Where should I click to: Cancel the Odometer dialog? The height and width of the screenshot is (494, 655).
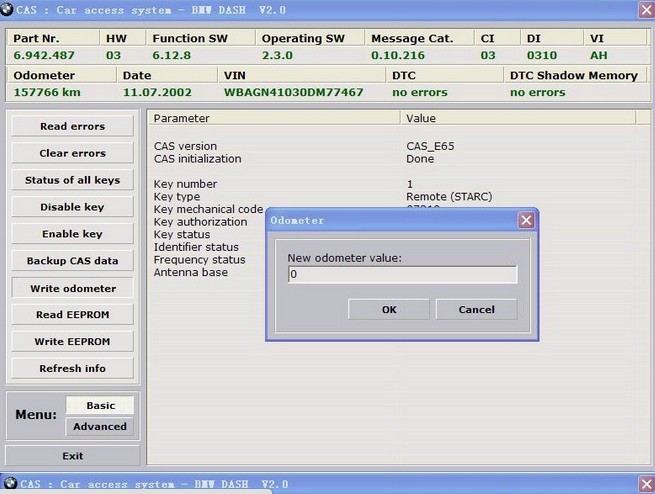477,309
